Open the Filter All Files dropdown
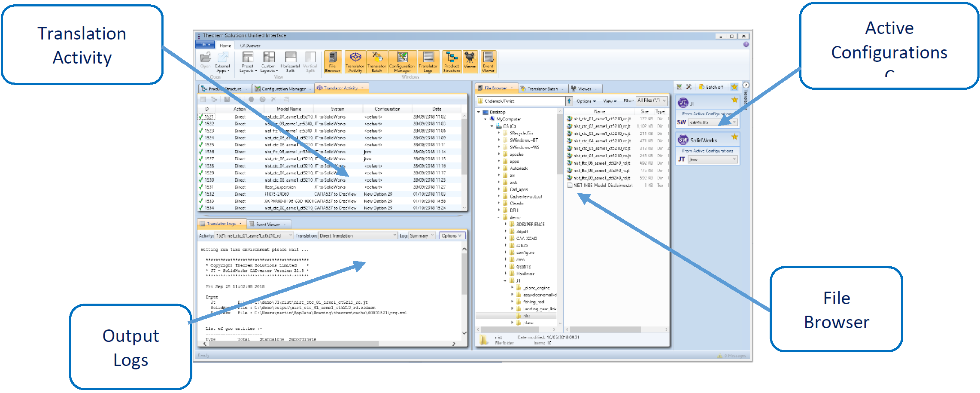 (652, 101)
